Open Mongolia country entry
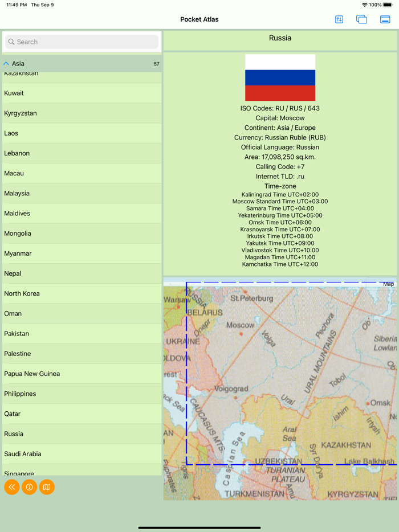The width and height of the screenshot is (399, 532). click(x=82, y=233)
